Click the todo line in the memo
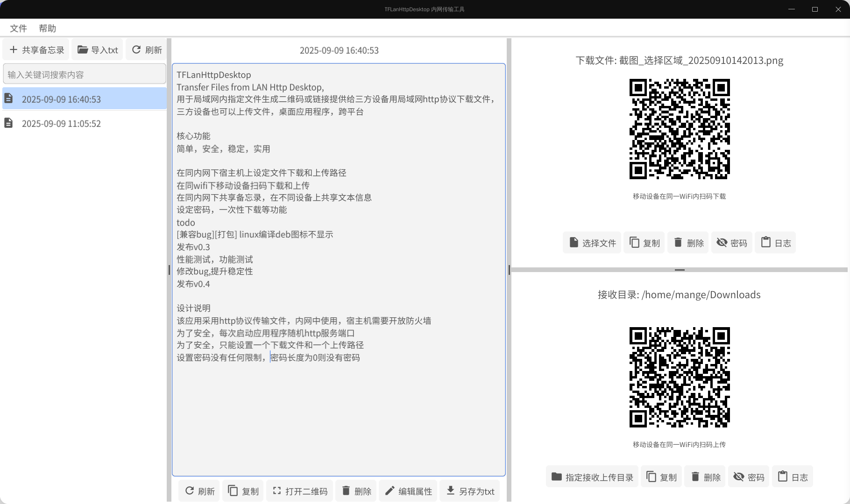The height and width of the screenshot is (504, 850). point(186,223)
